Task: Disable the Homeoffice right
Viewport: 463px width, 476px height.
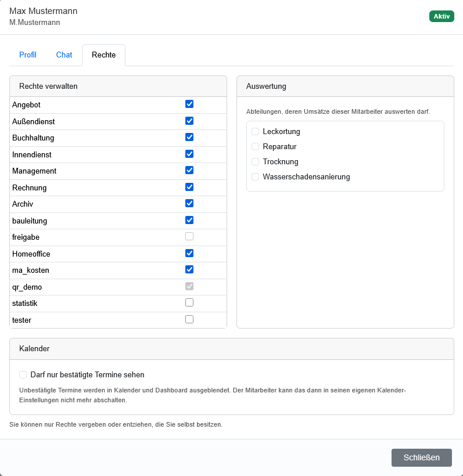Action: click(x=189, y=253)
